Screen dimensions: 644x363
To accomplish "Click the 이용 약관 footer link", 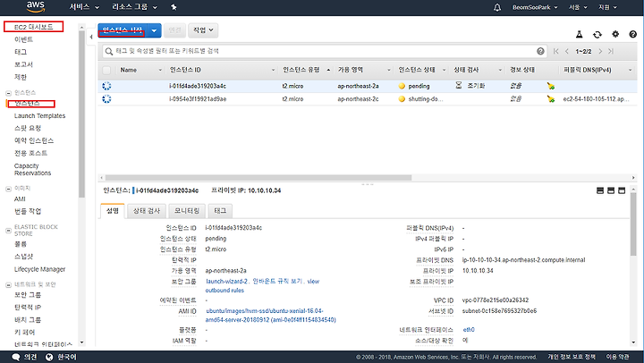I will pyautogui.click(x=618, y=357).
